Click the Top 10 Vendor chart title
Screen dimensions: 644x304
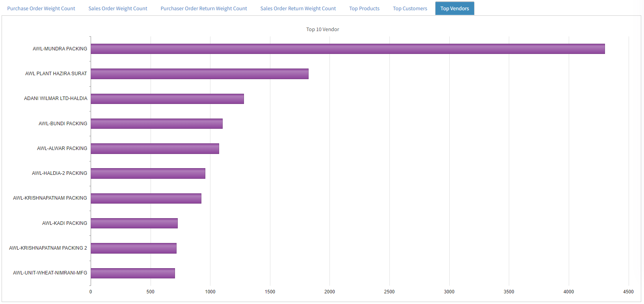[x=322, y=30]
